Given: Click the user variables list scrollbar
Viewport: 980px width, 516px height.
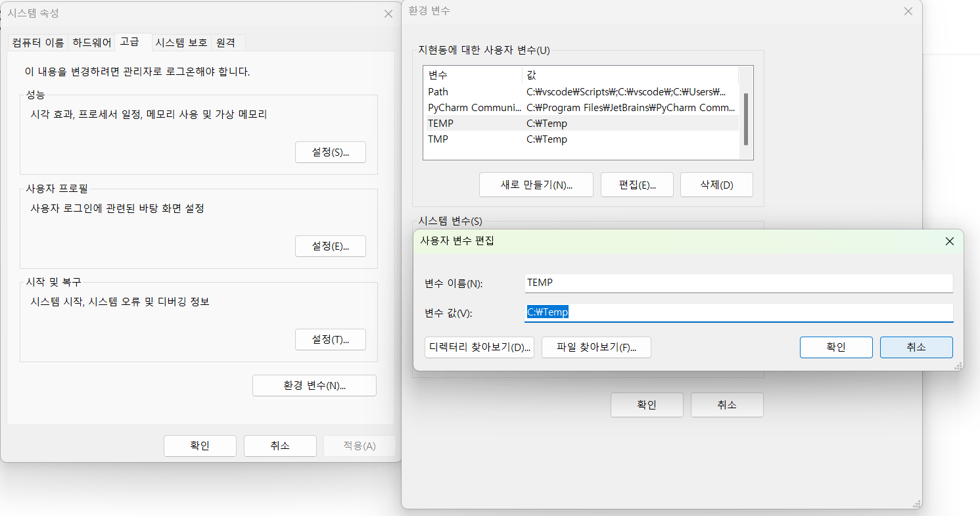Looking at the screenshot, I should coord(746,118).
